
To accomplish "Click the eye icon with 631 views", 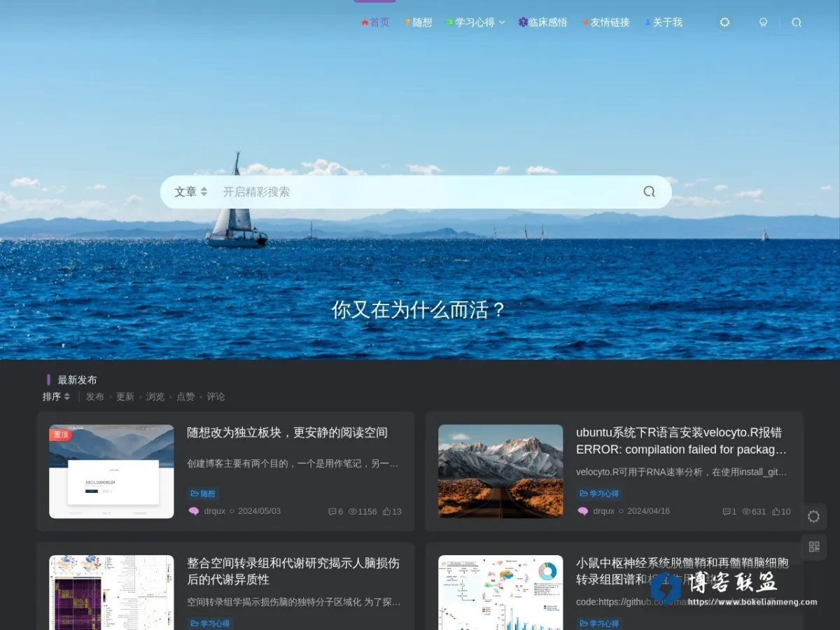I will tap(746, 512).
